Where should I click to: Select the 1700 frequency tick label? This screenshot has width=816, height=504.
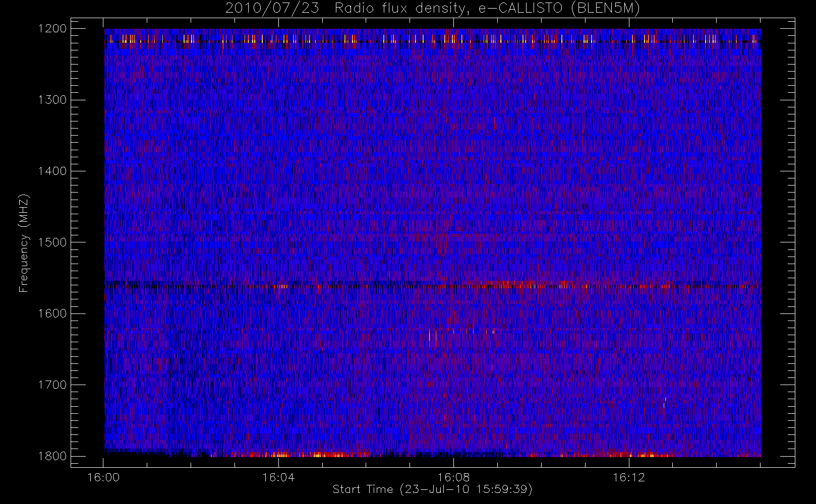click(x=52, y=385)
